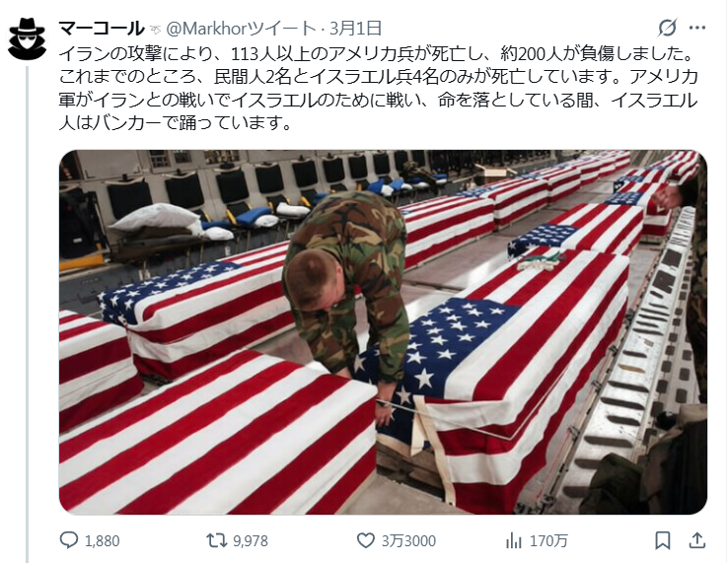Image resolution: width=728 pixels, height=563 pixels.
Task: Open the share upload icon
Action: point(696,540)
